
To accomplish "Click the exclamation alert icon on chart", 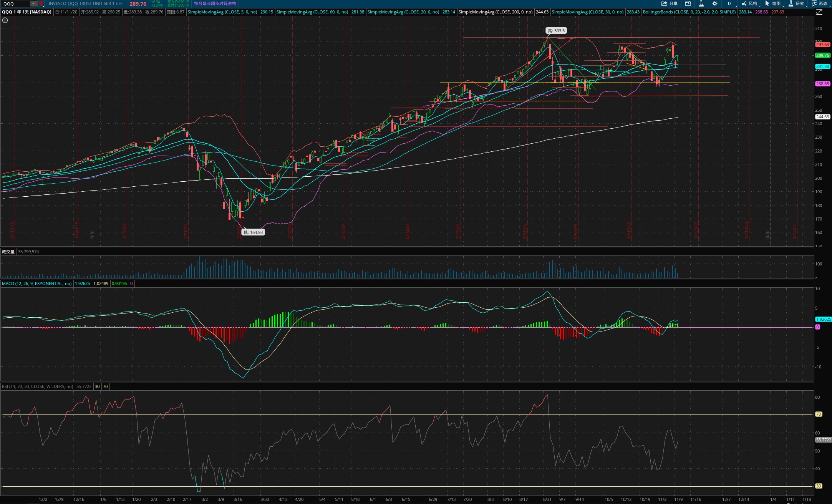I will point(5,20).
